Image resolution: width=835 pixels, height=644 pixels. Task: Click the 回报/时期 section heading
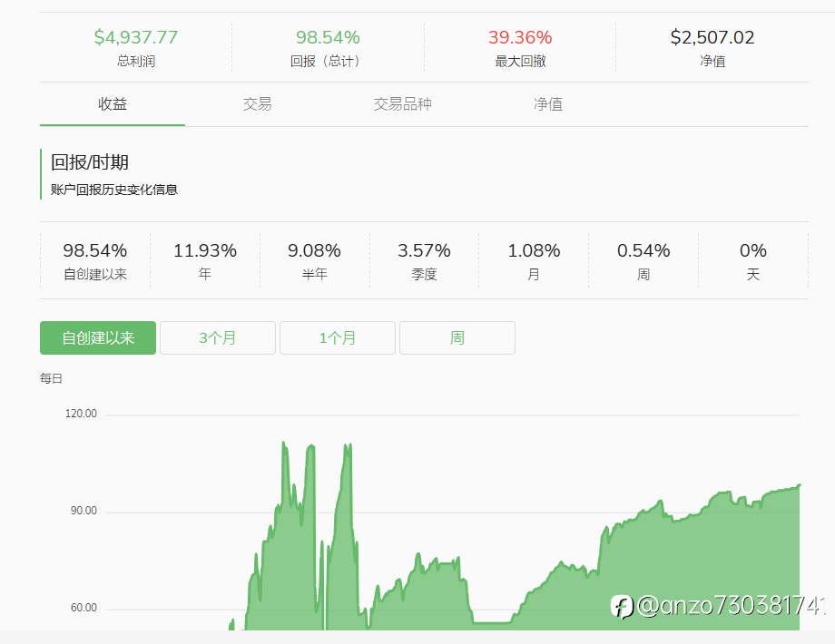pos(90,162)
